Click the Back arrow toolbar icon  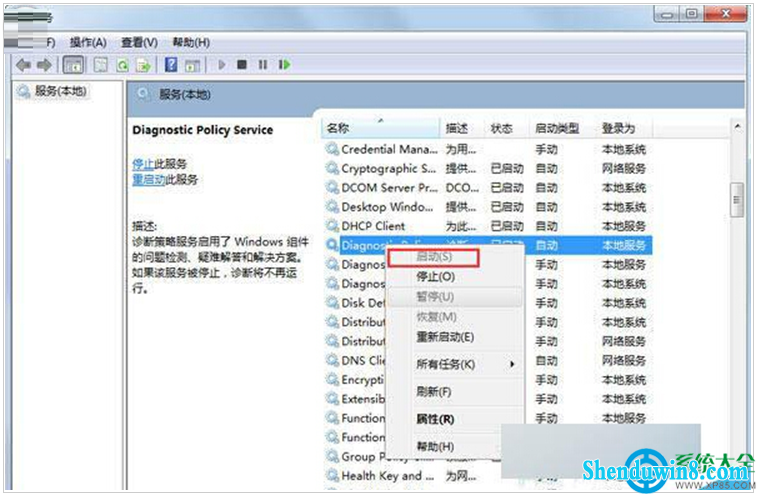tap(23, 65)
